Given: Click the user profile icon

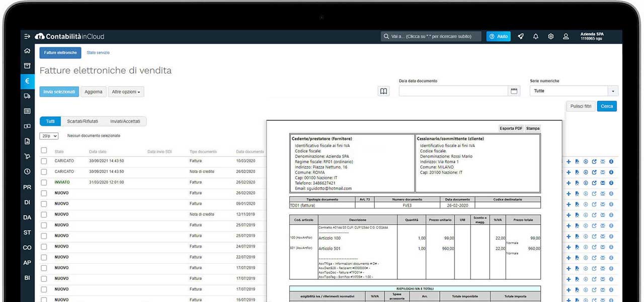Looking at the screenshot, I should (x=566, y=37).
